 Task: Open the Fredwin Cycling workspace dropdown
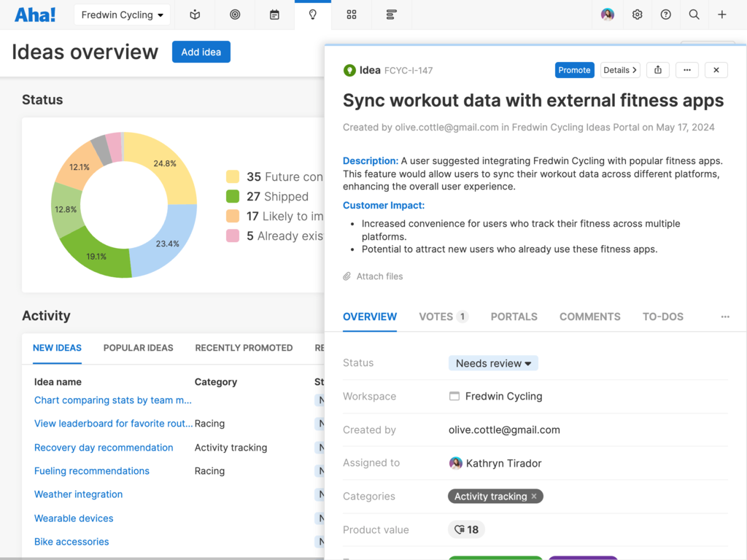click(x=122, y=15)
